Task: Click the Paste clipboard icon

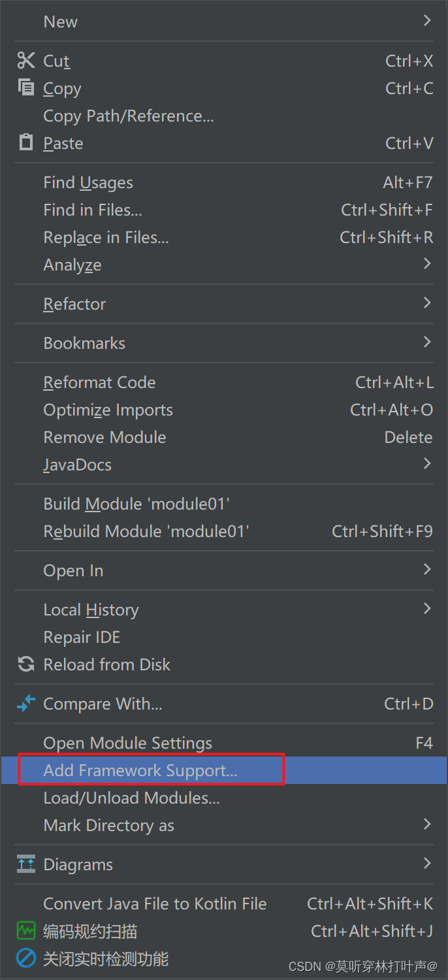Action: pyautogui.click(x=26, y=142)
